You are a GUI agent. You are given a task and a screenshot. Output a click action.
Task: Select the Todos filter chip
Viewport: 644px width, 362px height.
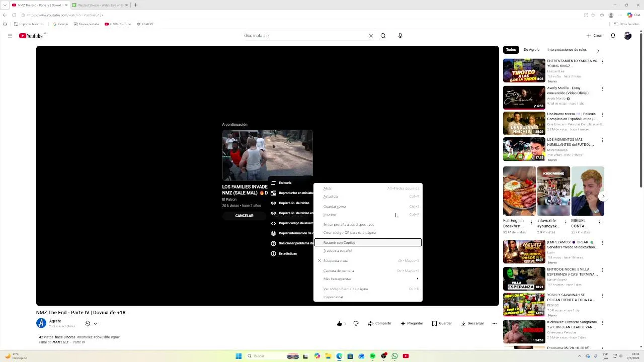point(511,50)
